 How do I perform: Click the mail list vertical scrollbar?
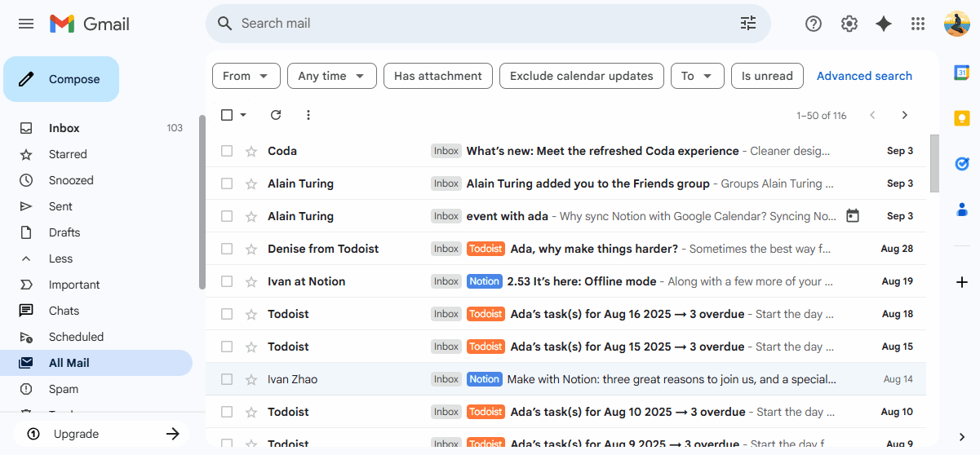934,163
